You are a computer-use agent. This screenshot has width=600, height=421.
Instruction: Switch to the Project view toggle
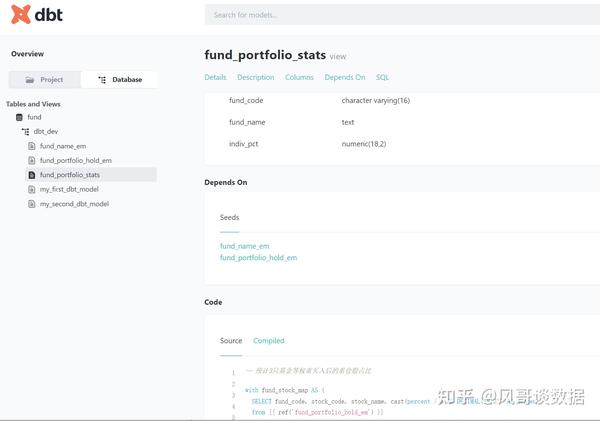click(45, 80)
